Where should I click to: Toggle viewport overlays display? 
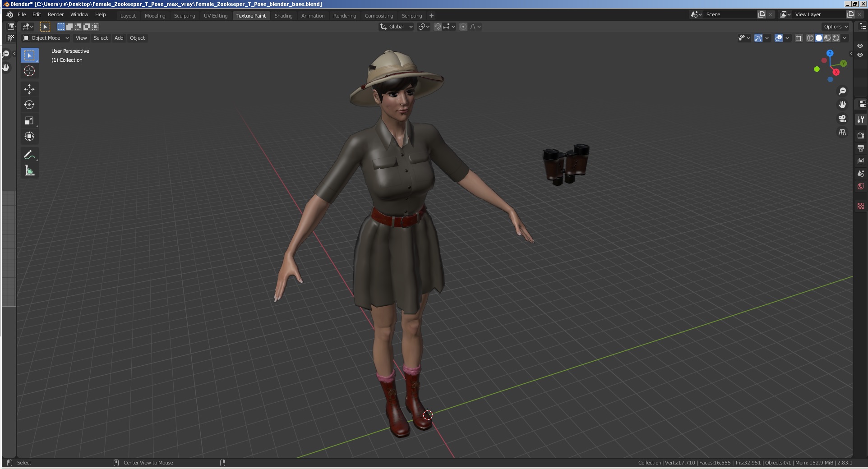tap(779, 38)
